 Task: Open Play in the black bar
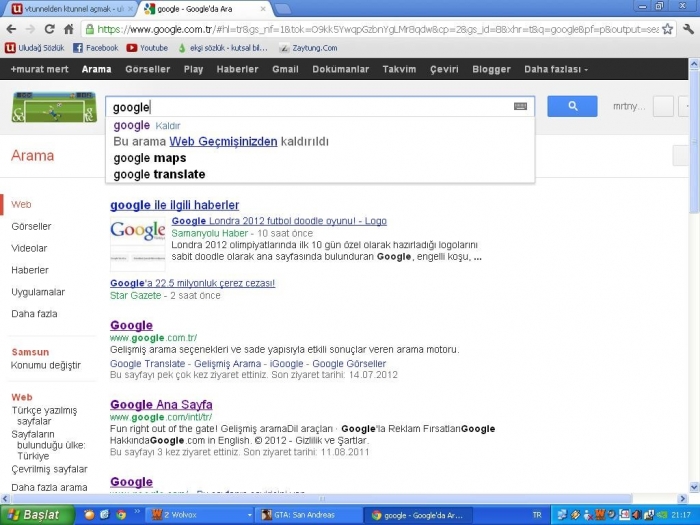193,69
